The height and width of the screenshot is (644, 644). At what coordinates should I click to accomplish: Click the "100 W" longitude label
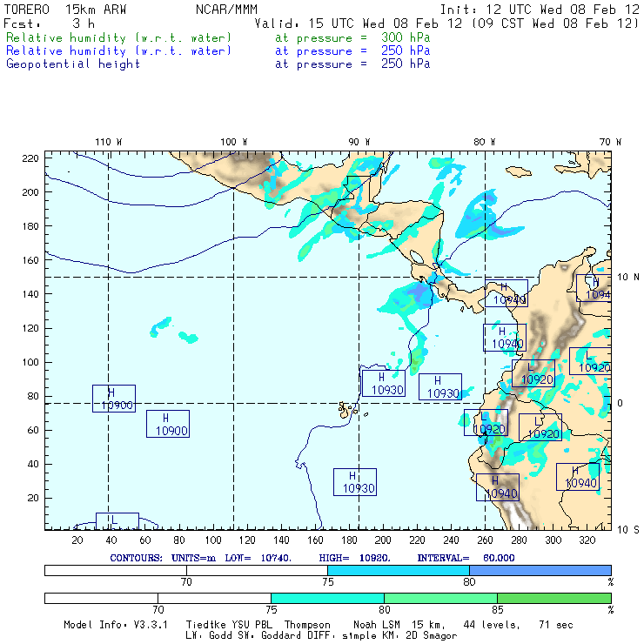coord(234,142)
